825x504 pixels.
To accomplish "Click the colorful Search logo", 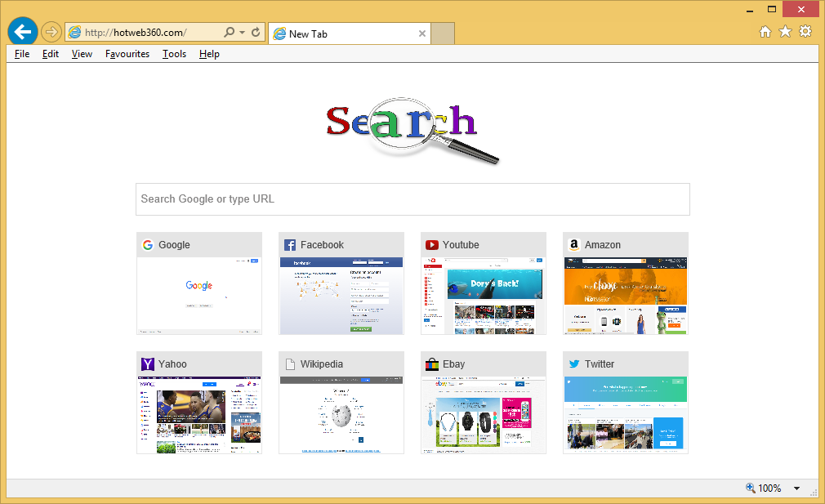I will [412, 130].
